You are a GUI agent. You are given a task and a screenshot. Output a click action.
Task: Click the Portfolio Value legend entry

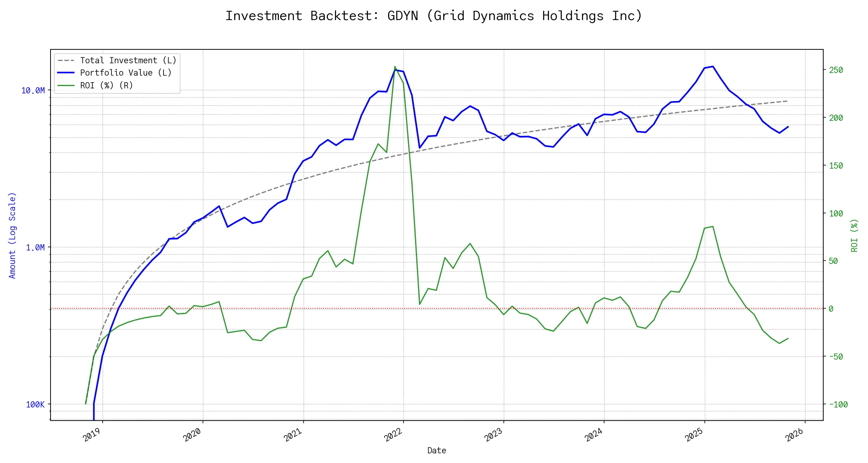[x=126, y=73]
